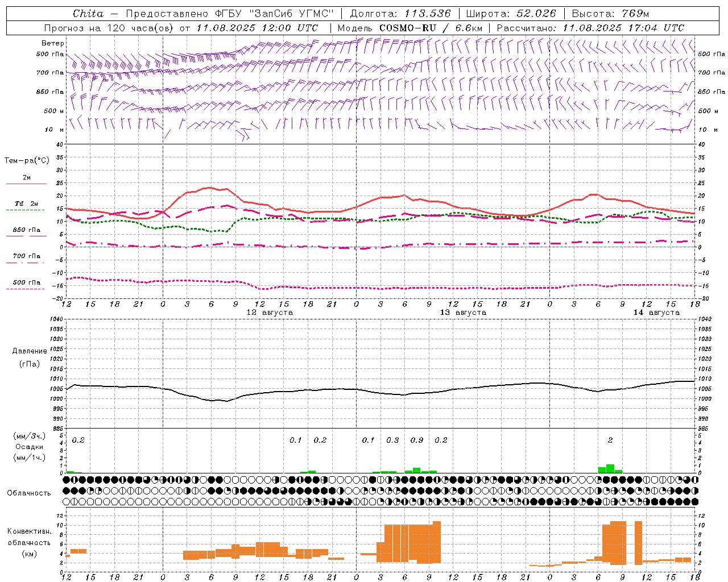Select the 'Широта: 52.026' latitude value
728x582 pixels.
tap(511, 14)
